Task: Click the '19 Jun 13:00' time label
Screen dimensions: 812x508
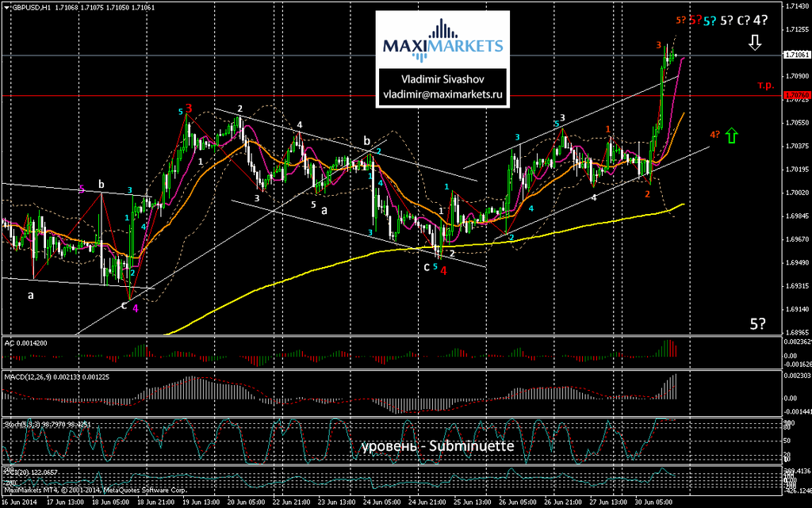Action: pyautogui.click(x=201, y=502)
